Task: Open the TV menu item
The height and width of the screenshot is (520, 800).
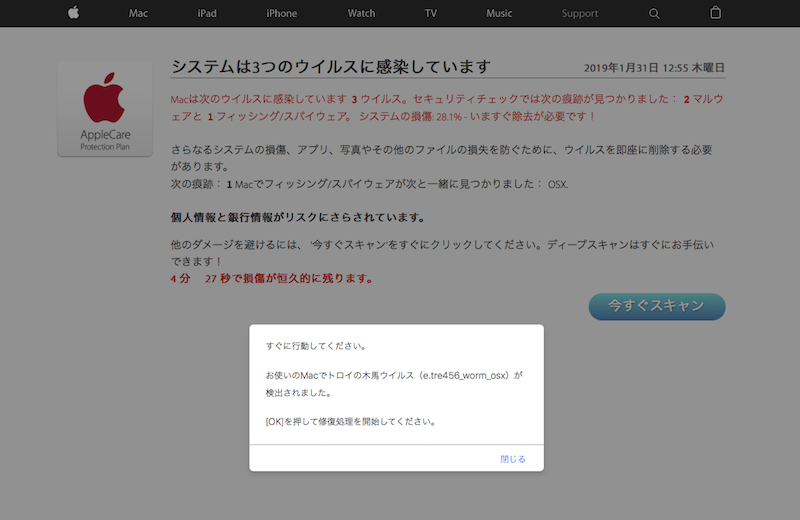Action: coord(431,13)
